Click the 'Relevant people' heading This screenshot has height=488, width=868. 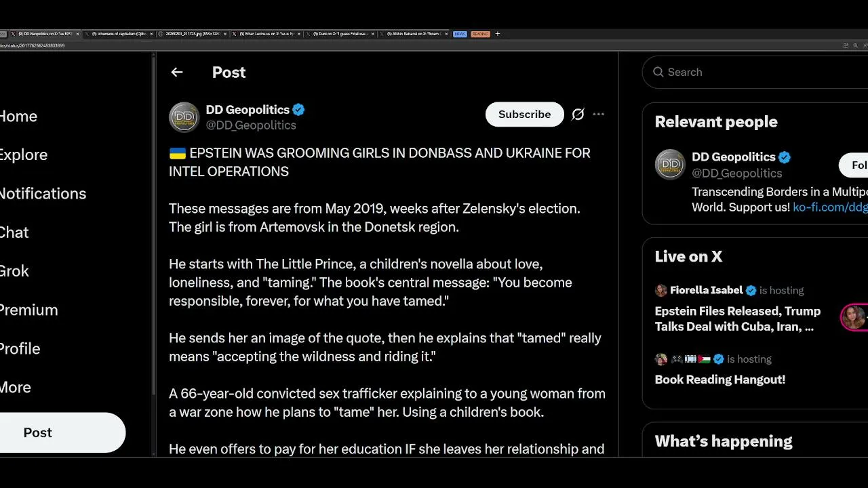coord(716,122)
